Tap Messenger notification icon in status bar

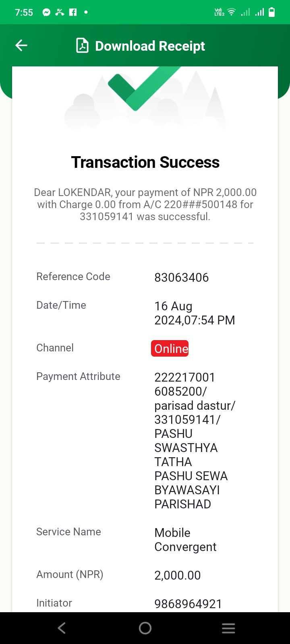[x=47, y=12]
